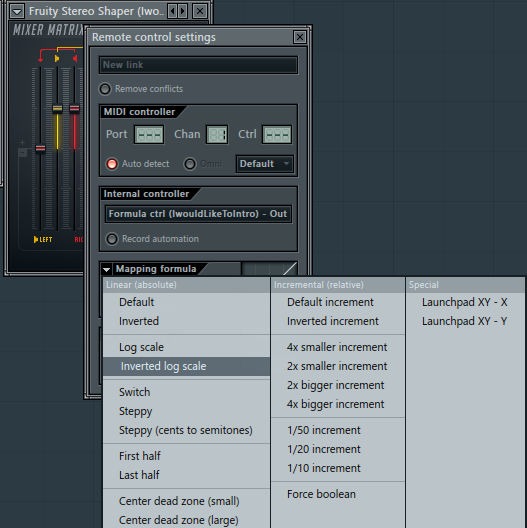Close the Fruity Stereo Shaper window
The width and height of the screenshot is (527, 528).
click(200, 11)
